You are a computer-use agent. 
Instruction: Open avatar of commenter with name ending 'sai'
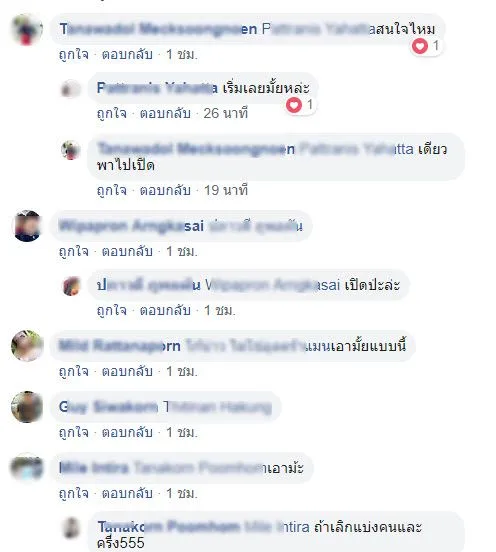pos(27,226)
